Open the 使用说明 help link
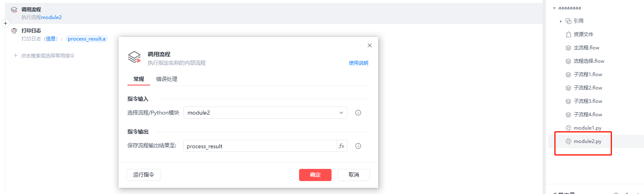 (x=358, y=63)
